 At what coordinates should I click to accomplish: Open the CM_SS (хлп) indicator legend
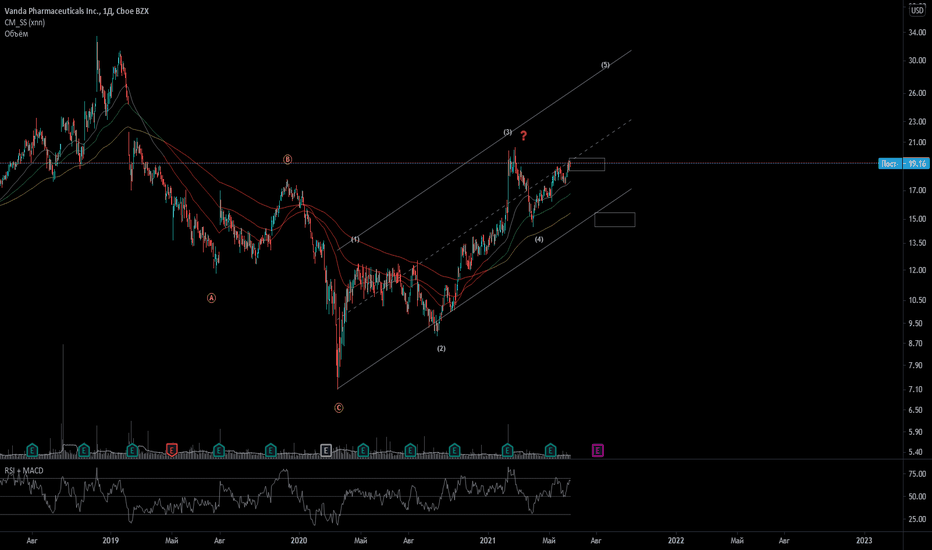[x=24, y=23]
